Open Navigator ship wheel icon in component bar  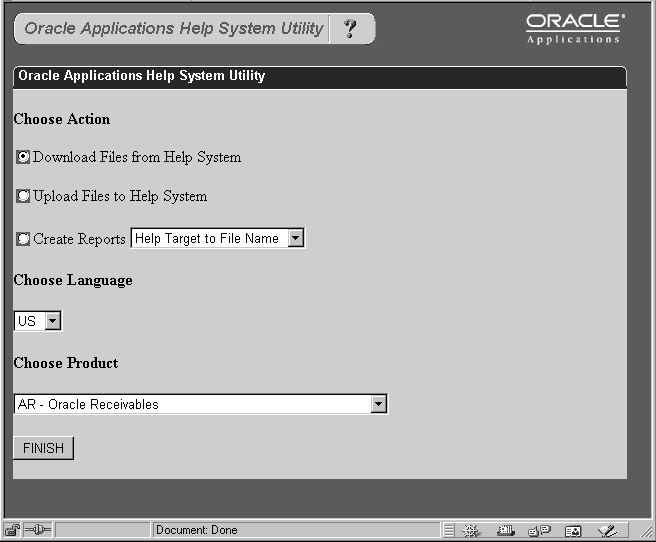471,531
